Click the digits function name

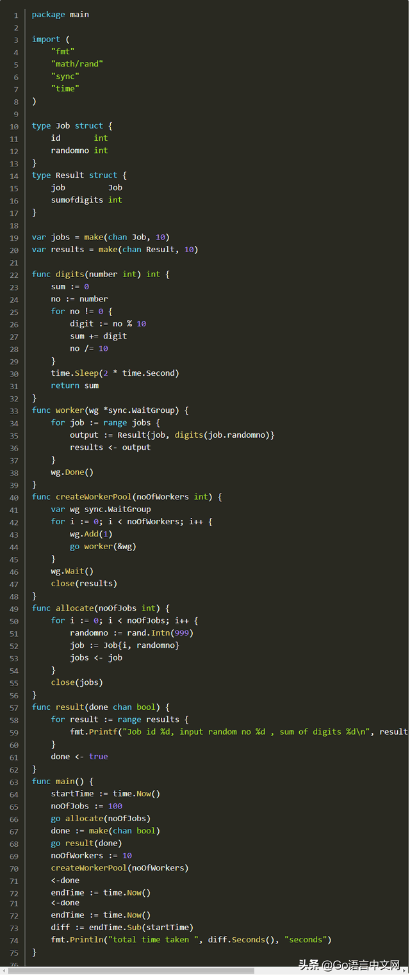[x=69, y=274]
